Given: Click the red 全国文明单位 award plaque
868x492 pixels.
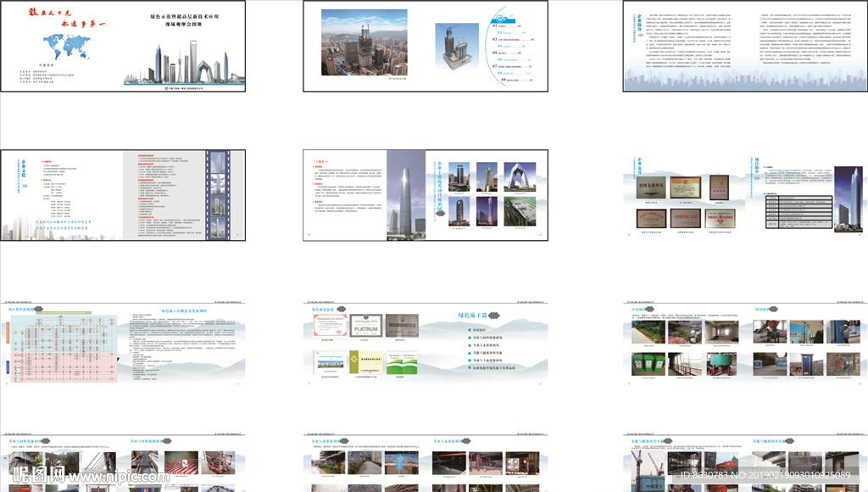Looking at the screenshot, I should (x=650, y=187).
